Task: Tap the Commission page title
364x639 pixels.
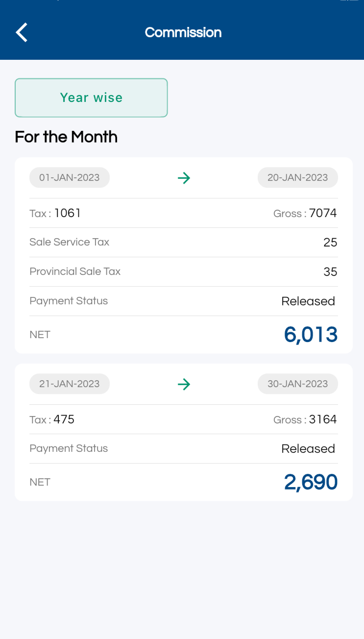Action: [x=183, y=33]
